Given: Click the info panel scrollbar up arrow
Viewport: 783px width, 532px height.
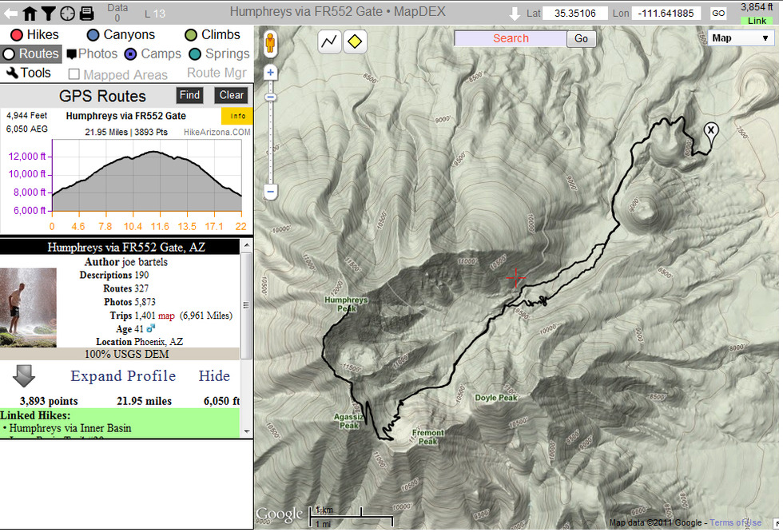Looking at the screenshot, I should click(247, 245).
